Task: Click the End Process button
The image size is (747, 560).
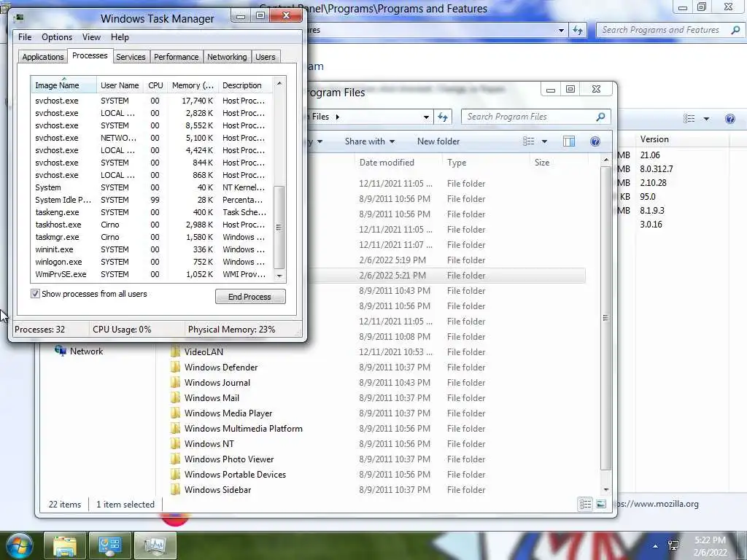Action: click(x=250, y=297)
